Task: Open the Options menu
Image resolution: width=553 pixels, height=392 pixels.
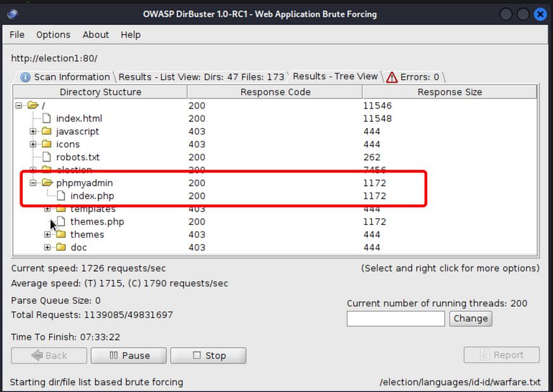Action: click(53, 35)
